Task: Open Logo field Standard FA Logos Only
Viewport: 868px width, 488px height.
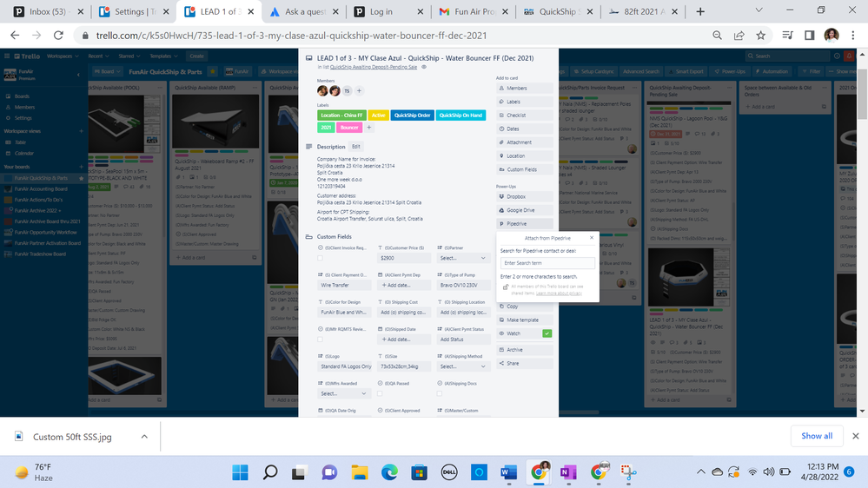Action: point(346,366)
